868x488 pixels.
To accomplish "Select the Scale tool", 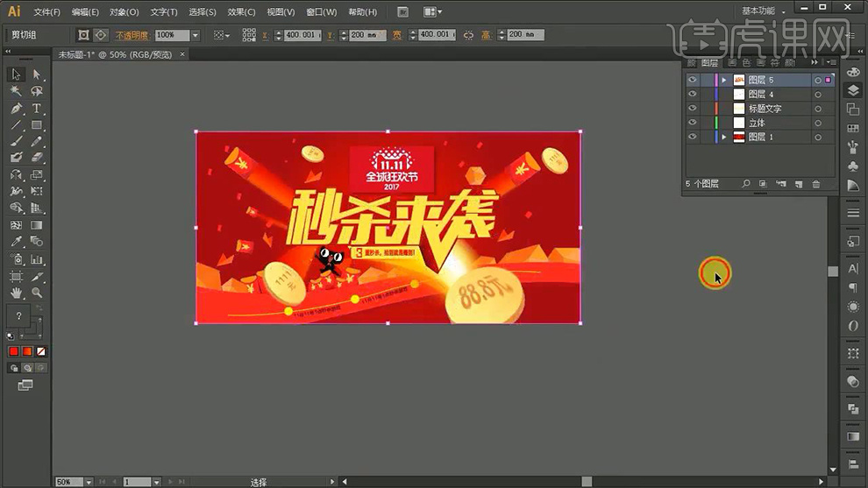I will point(37,175).
